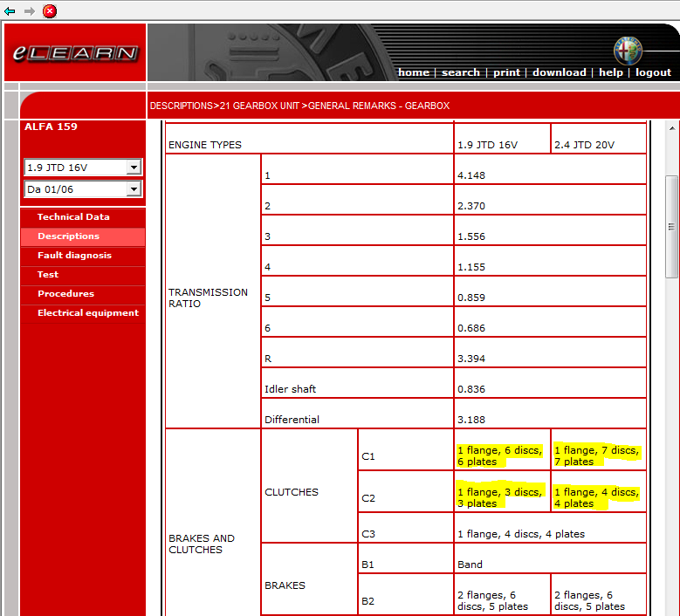The height and width of the screenshot is (616, 680).
Task: Open Test menu item
Action: pyautogui.click(x=48, y=274)
